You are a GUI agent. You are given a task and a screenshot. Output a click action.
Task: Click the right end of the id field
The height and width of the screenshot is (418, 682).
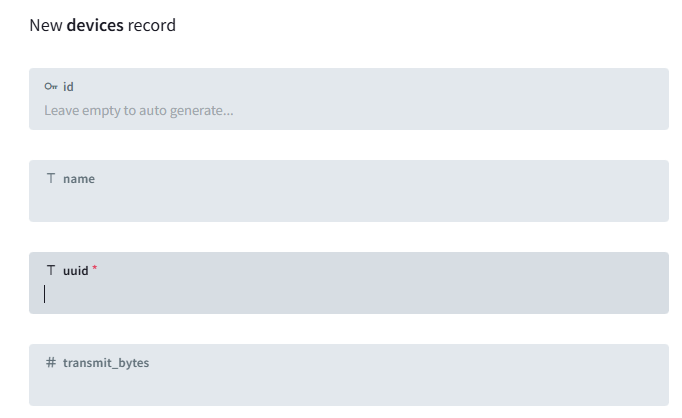click(650, 110)
